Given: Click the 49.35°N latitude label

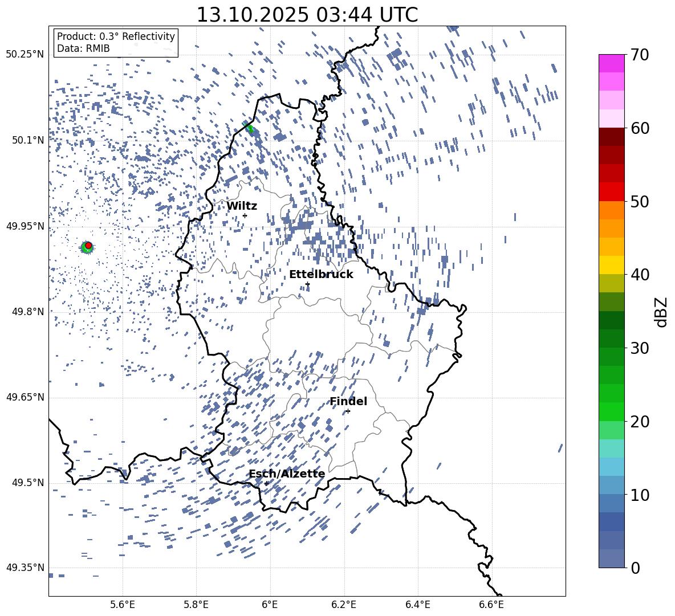Looking at the screenshot, I should pos(25,568).
